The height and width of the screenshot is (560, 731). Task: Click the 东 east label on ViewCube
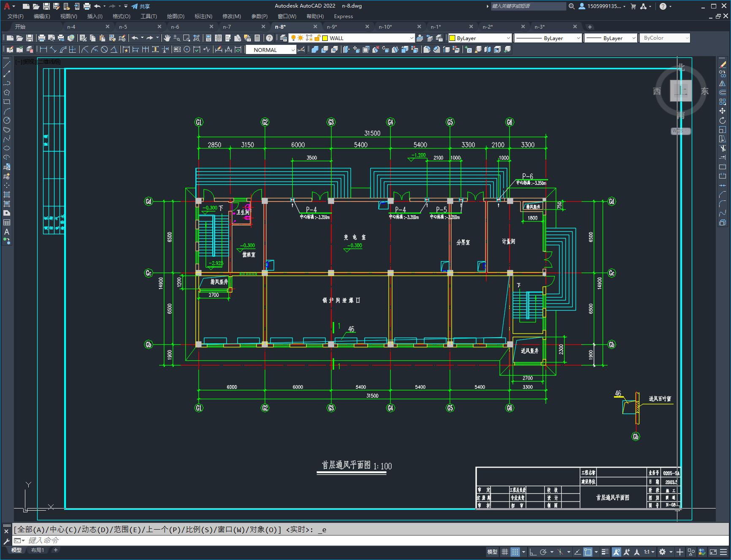704,91
